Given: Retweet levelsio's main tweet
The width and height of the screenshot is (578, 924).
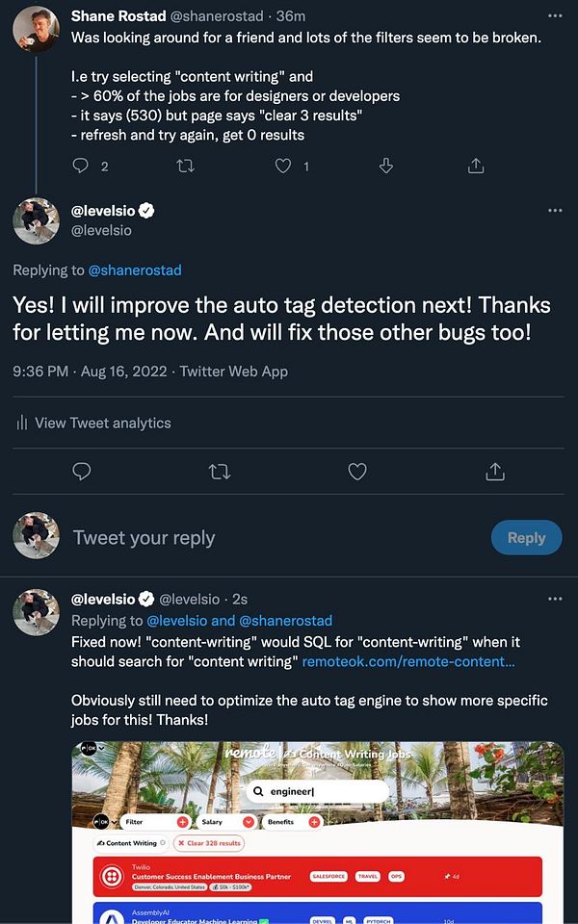Looking at the screenshot, I should (x=220, y=471).
